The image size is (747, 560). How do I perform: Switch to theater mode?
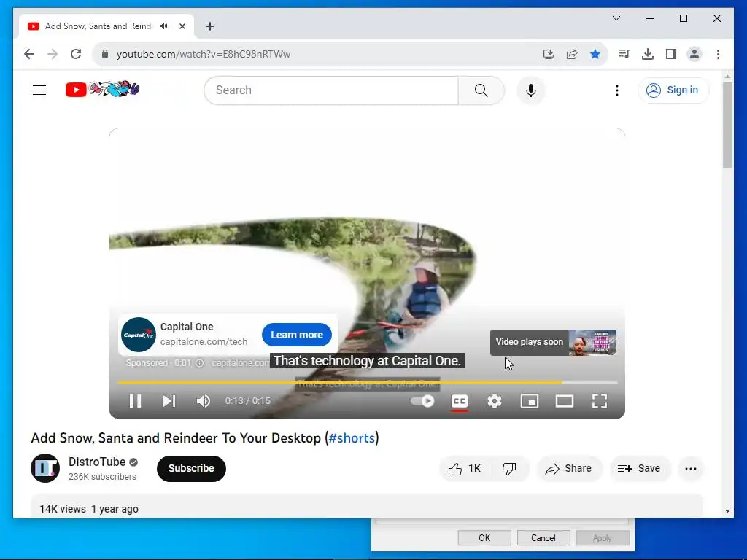[565, 401]
